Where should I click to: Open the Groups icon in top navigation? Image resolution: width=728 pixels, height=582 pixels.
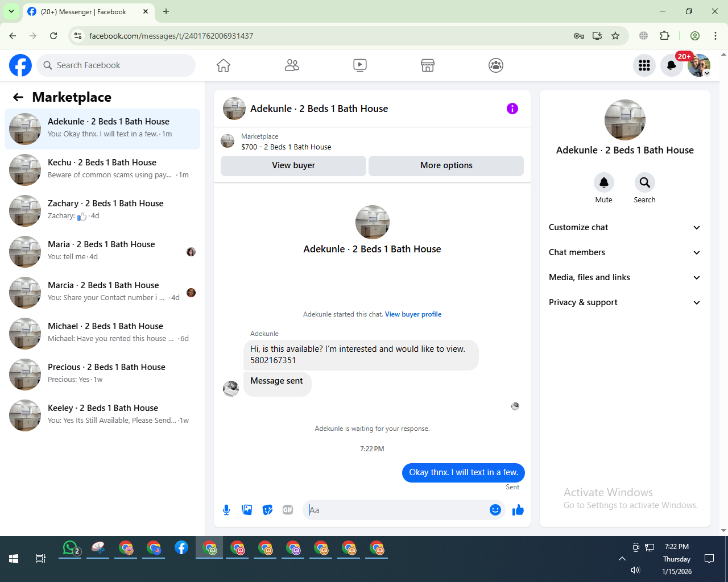click(x=496, y=65)
